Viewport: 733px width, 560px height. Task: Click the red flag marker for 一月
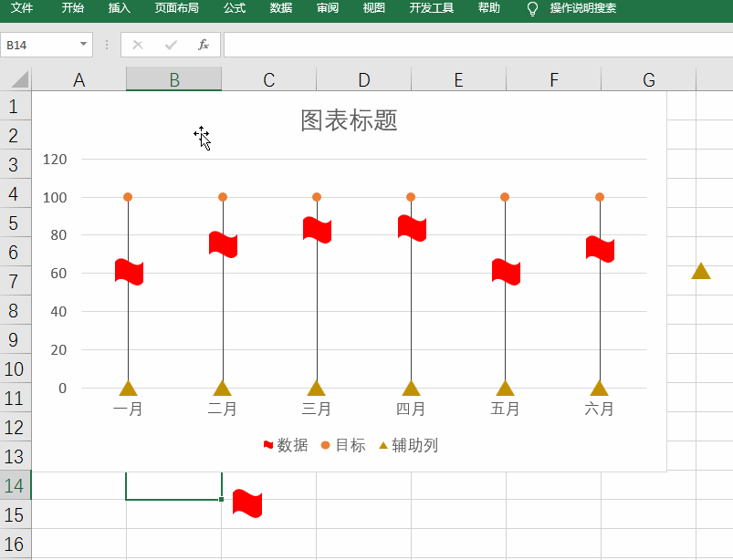coord(129,272)
